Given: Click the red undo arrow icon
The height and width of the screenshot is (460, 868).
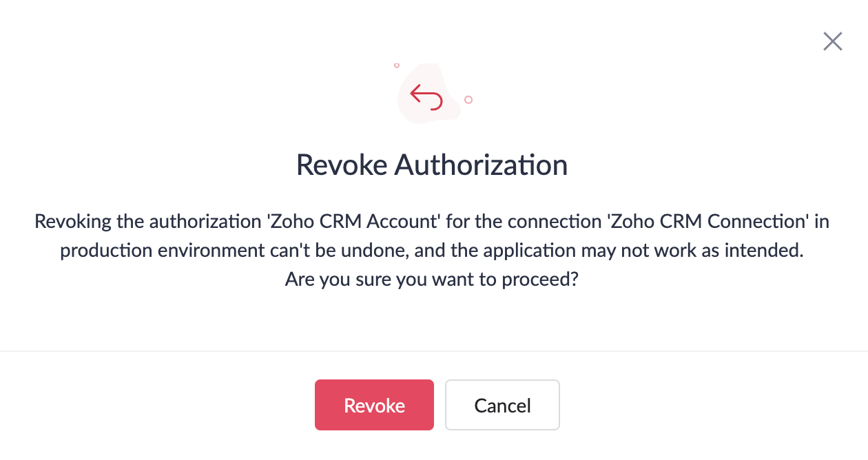Looking at the screenshot, I should pos(426,97).
